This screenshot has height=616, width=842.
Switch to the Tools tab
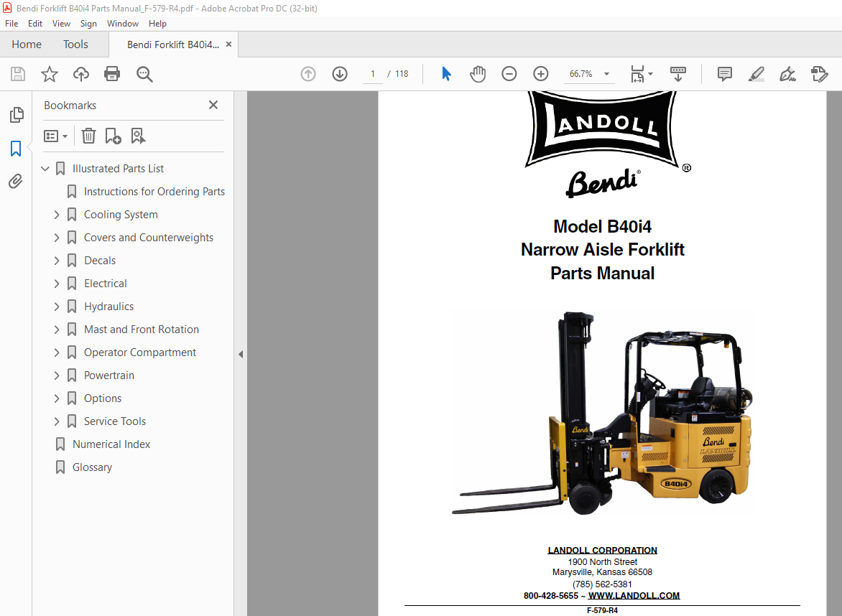(x=75, y=45)
